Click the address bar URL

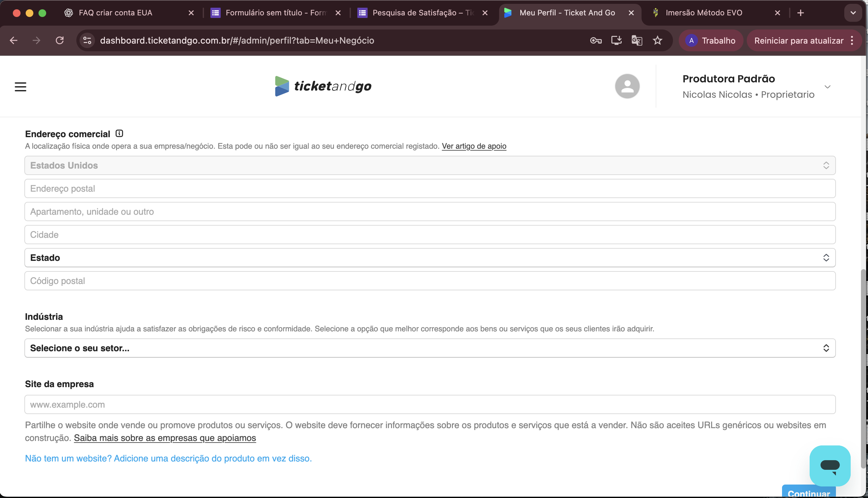(237, 41)
